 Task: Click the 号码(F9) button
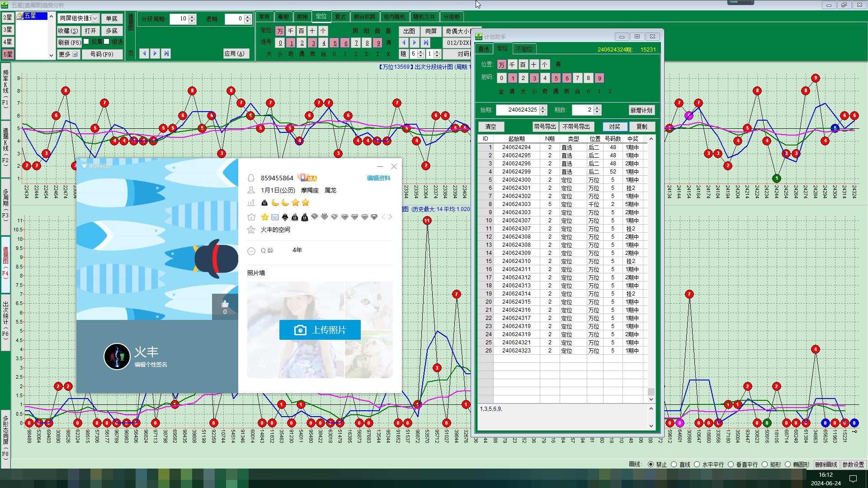click(102, 54)
